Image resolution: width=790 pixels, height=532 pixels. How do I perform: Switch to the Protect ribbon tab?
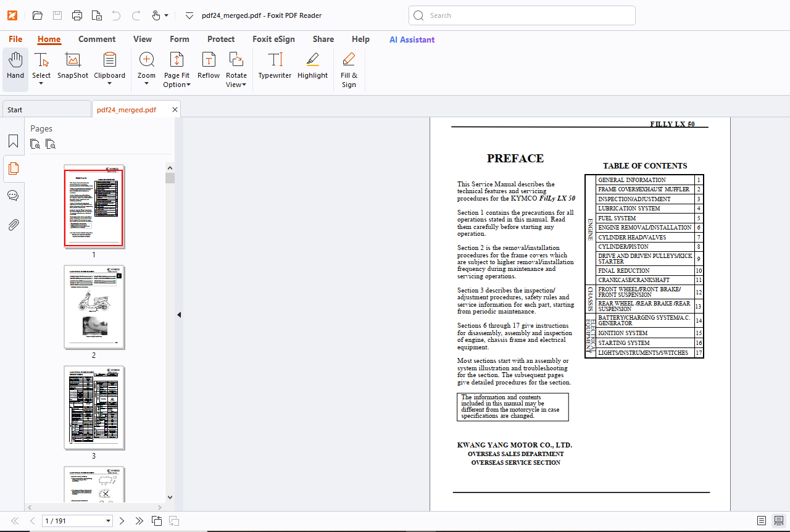pyautogui.click(x=221, y=39)
